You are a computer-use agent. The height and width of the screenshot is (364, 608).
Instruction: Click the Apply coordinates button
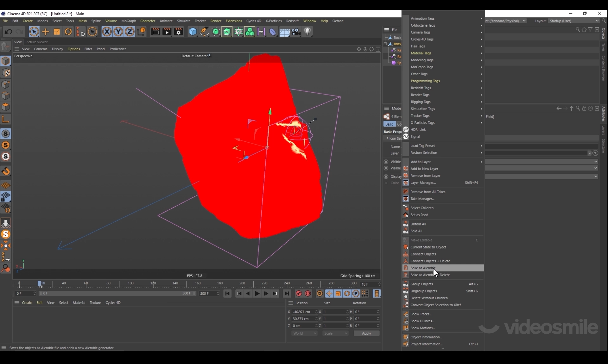[x=366, y=333]
